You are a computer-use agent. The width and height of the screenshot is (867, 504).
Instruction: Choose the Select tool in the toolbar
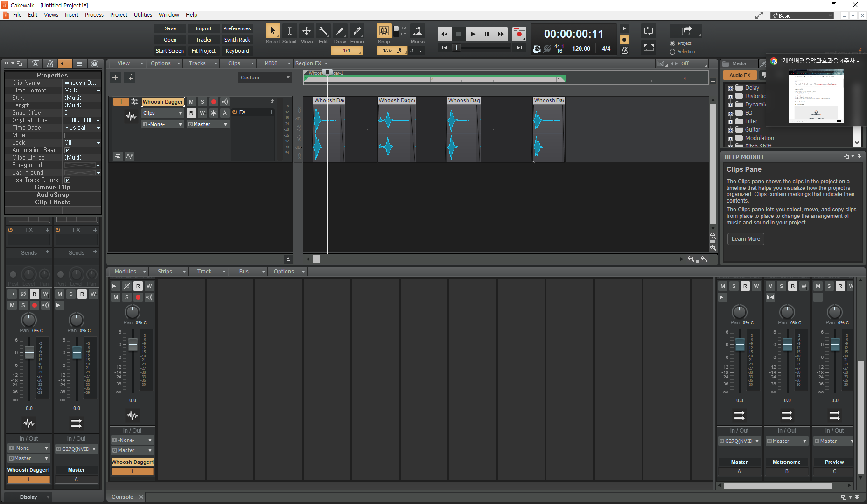coord(289,31)
